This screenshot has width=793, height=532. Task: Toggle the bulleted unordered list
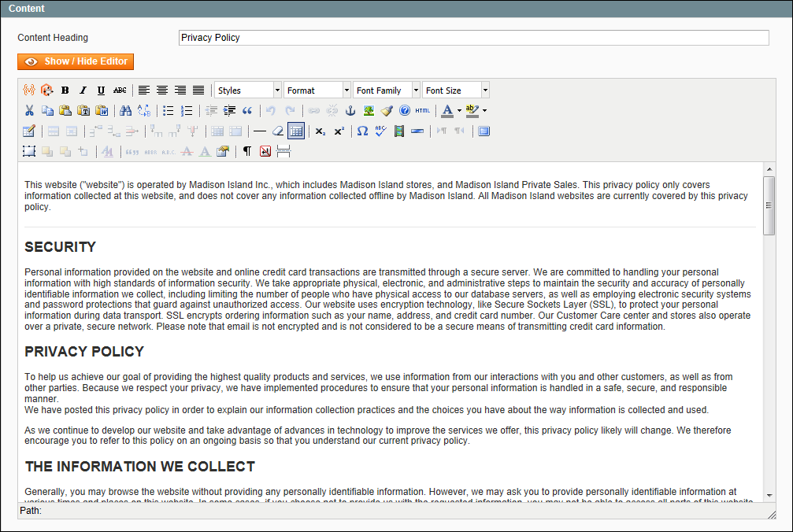pyautogui.click(x=169, y=110)
